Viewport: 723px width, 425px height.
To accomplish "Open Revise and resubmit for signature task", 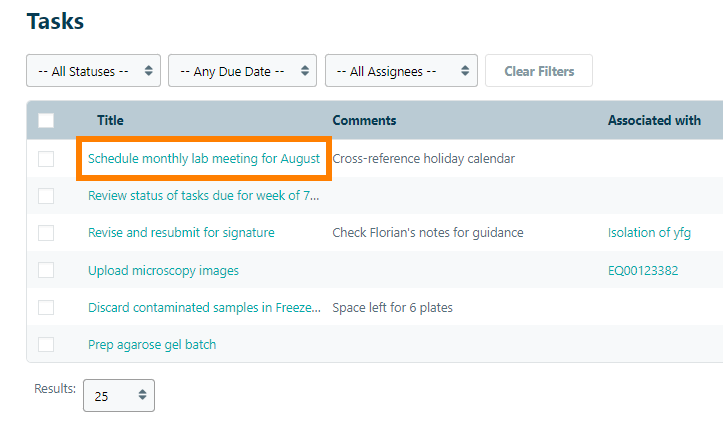I will (181, 233).
